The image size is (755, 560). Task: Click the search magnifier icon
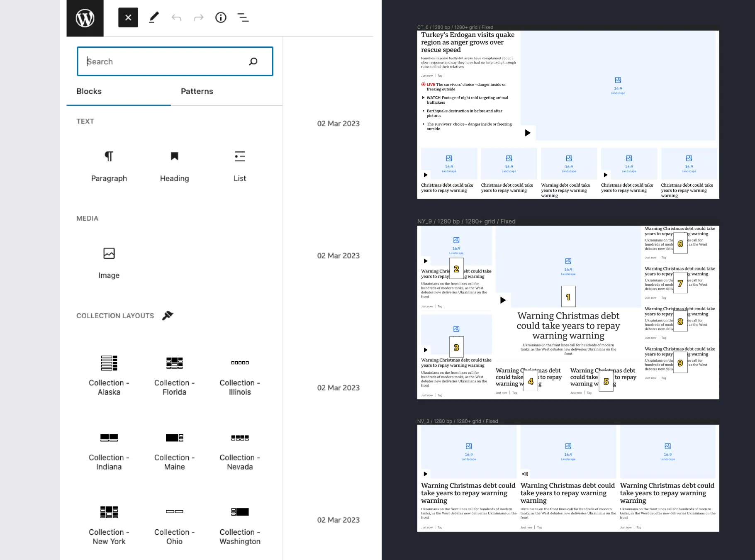point(253,61)
